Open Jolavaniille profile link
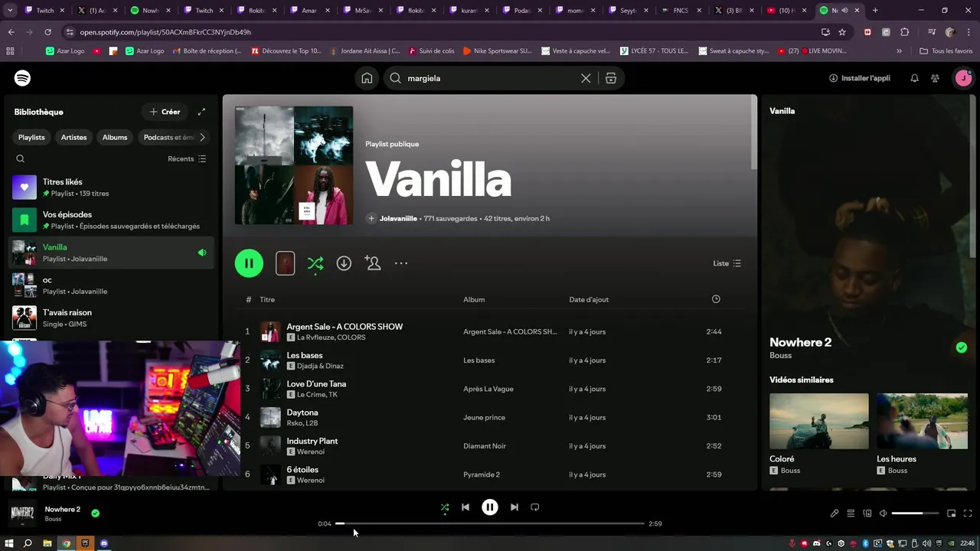Viewport: 980px width, 551px height. 398,218
